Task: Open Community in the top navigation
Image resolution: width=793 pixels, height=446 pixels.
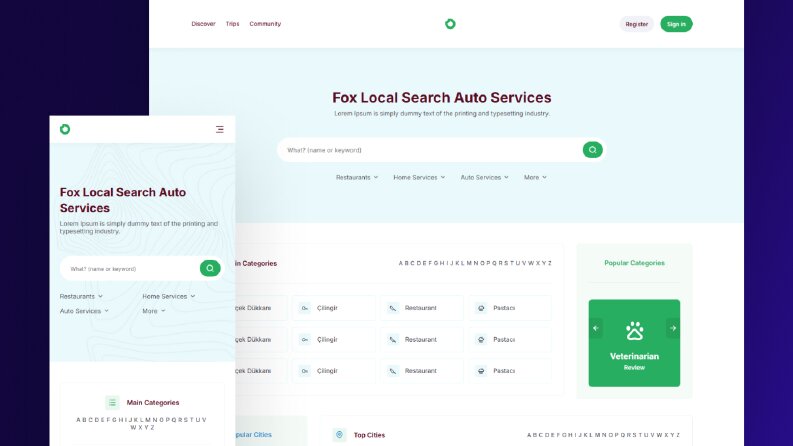Action: (265, 24)
